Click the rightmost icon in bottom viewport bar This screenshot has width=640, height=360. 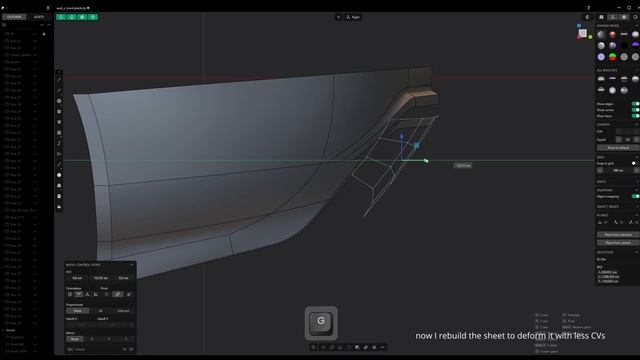[x=382, y=347]
